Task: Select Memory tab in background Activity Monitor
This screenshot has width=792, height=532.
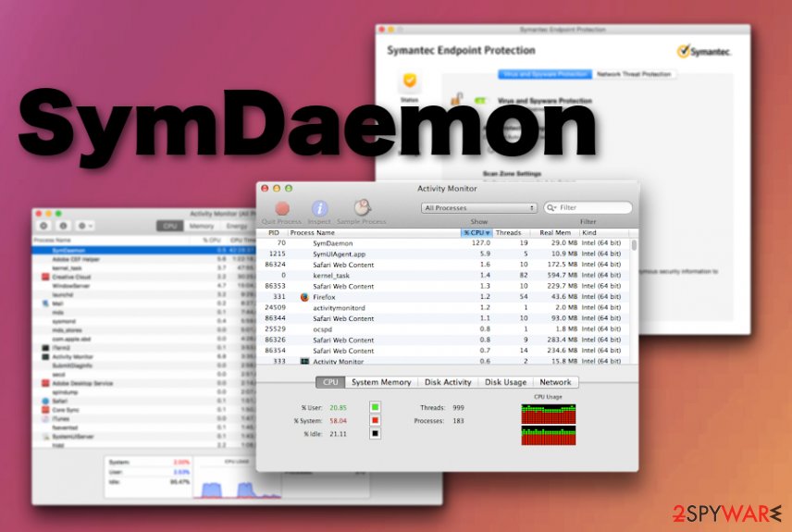Action: [202, 226]
